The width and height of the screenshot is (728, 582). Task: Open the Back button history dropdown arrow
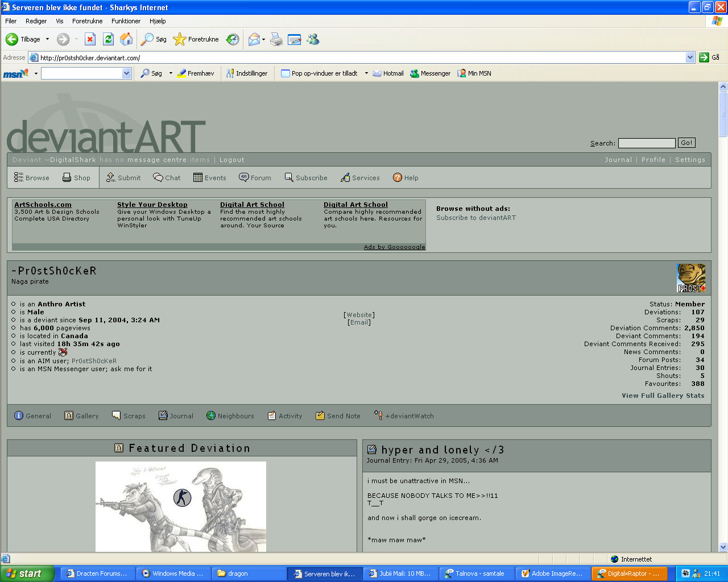pos(47,39)
